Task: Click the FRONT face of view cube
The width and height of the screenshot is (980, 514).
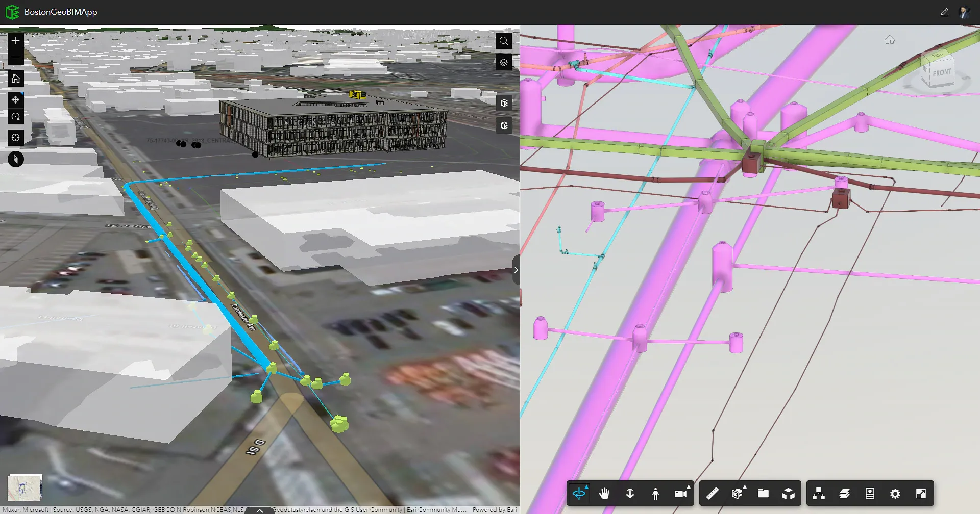Action: 942,73
